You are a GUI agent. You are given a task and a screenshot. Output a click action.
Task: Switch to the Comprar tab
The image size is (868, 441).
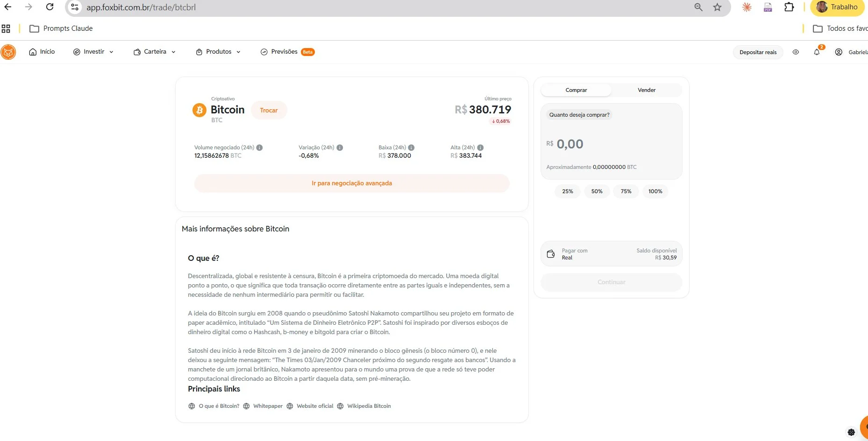point(576,90)
